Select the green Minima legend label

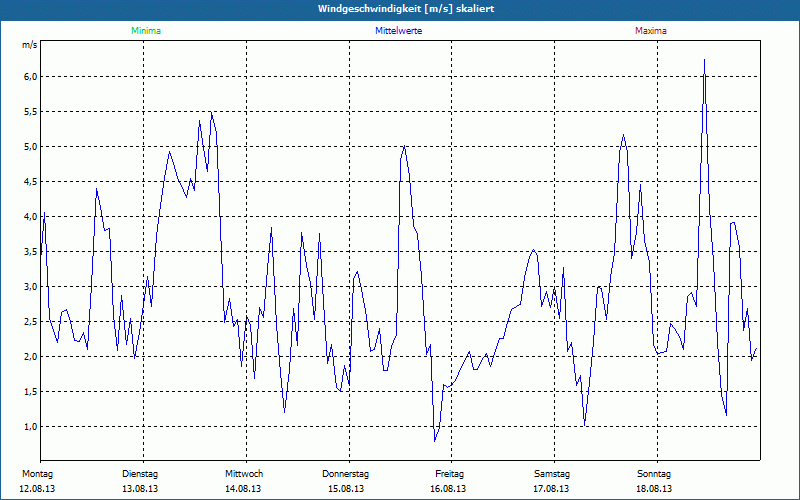pos(146,31)
